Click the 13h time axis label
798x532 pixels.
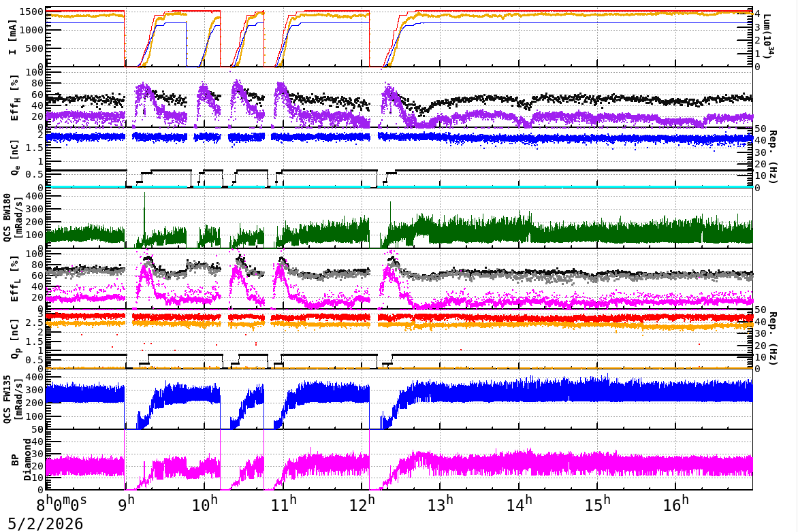[x=441, y=503]
